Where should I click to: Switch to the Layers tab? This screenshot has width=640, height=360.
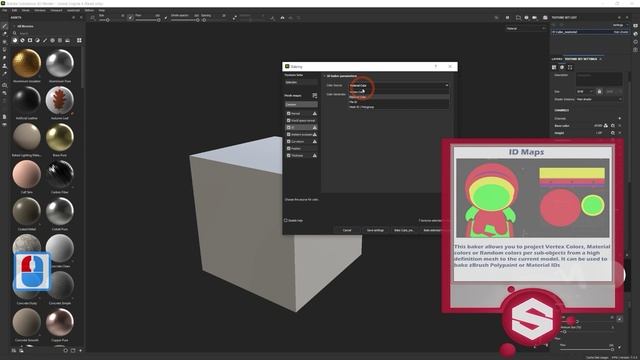(x=557, y=59)
